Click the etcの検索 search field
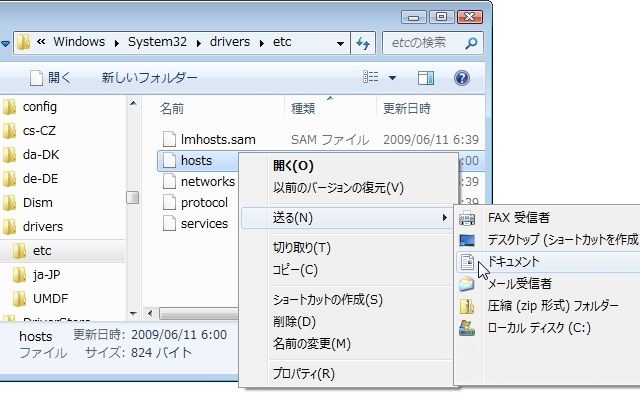Screen dimensions: 640x393 [433, 43]
